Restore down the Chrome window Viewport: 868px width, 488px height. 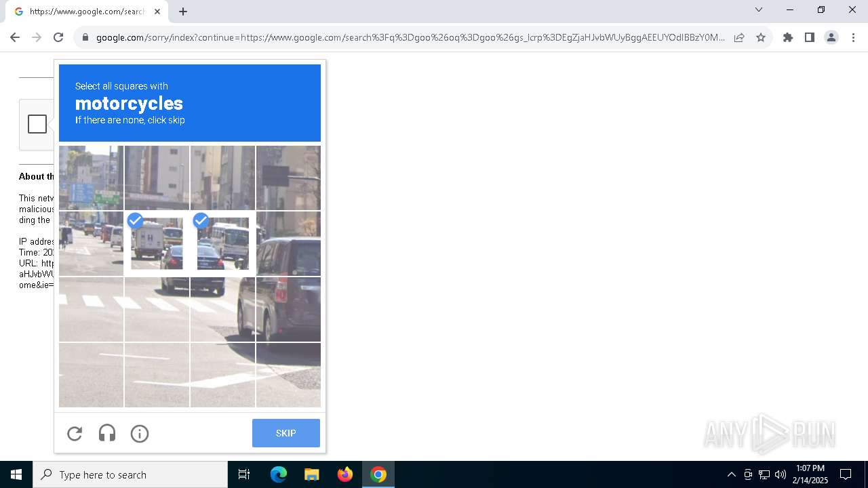click(821, 10)
